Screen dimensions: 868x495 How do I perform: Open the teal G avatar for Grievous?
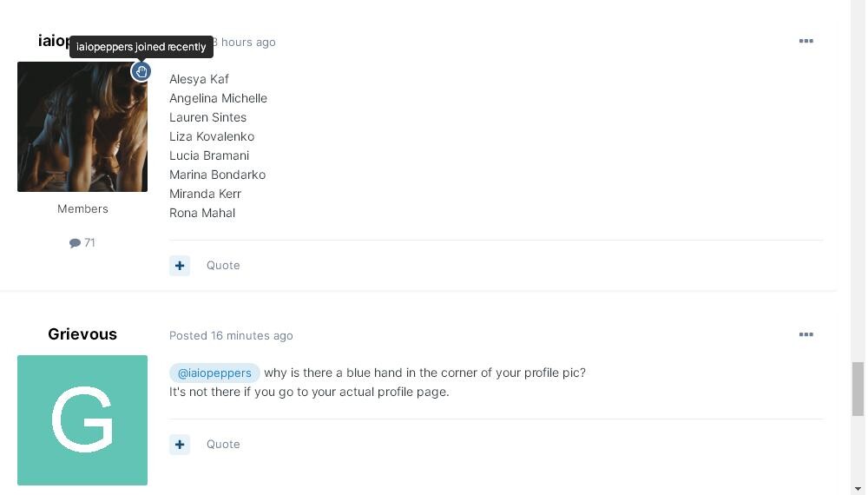click(x=82, y=420)
